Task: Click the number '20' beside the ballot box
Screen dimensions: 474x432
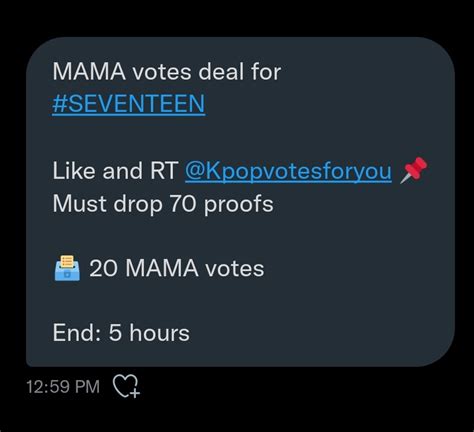Action: coord(103,268)
